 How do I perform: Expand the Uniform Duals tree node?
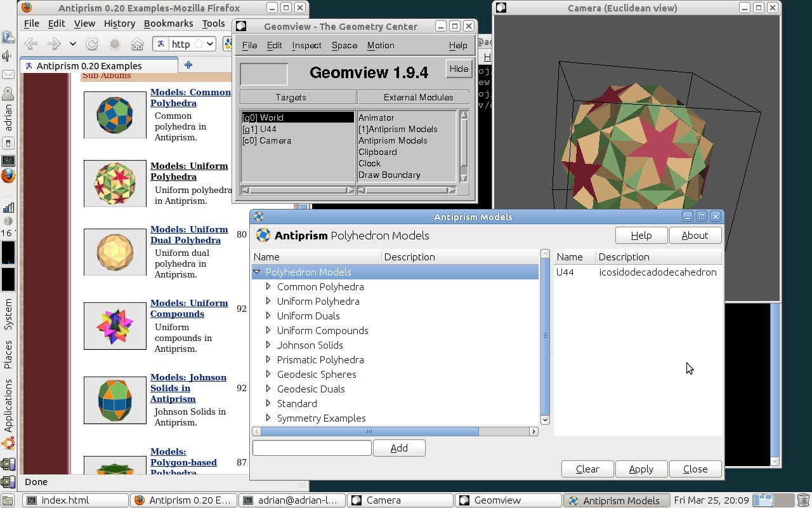(x=268, y=316)
